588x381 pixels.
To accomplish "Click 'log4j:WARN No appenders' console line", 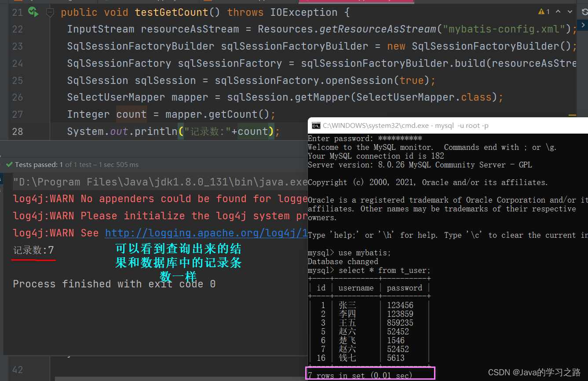I will point(160,199).
